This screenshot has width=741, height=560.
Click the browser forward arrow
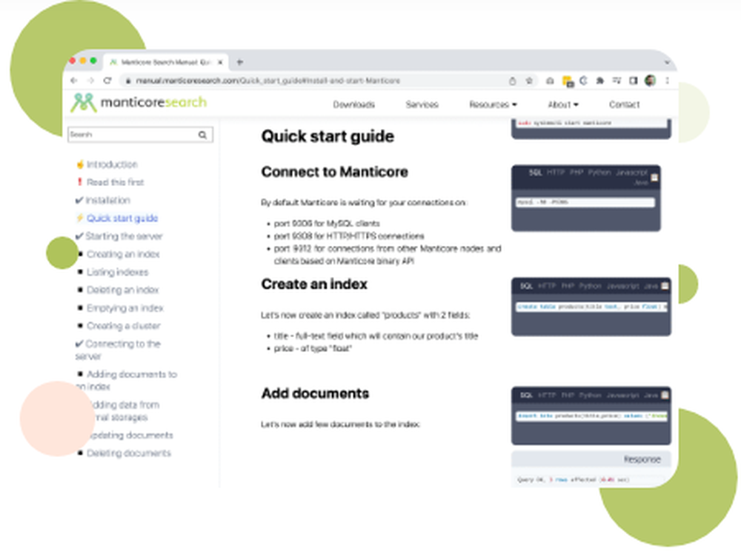pyautogui.click(x=90, y=81)
